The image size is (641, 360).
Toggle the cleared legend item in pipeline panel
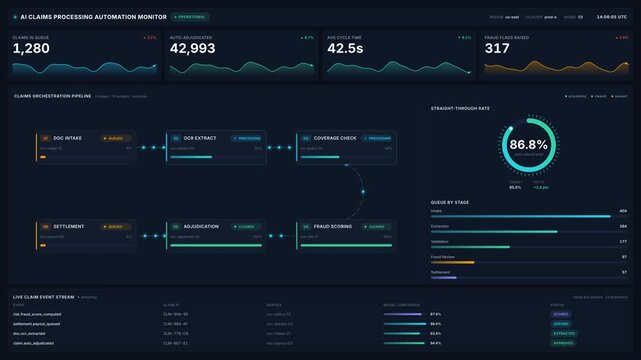pyautogui.click(x=598, y=96)
